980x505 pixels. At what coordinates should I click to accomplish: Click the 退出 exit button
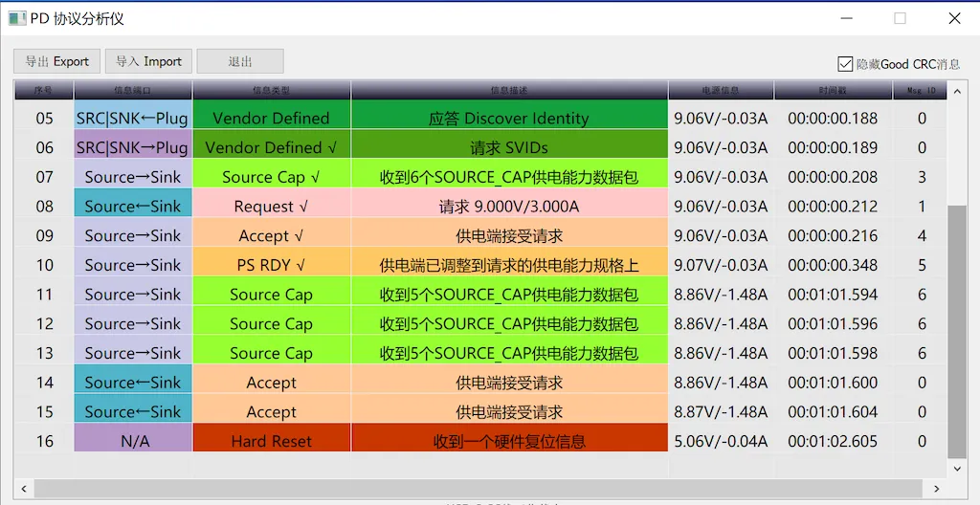240,61
